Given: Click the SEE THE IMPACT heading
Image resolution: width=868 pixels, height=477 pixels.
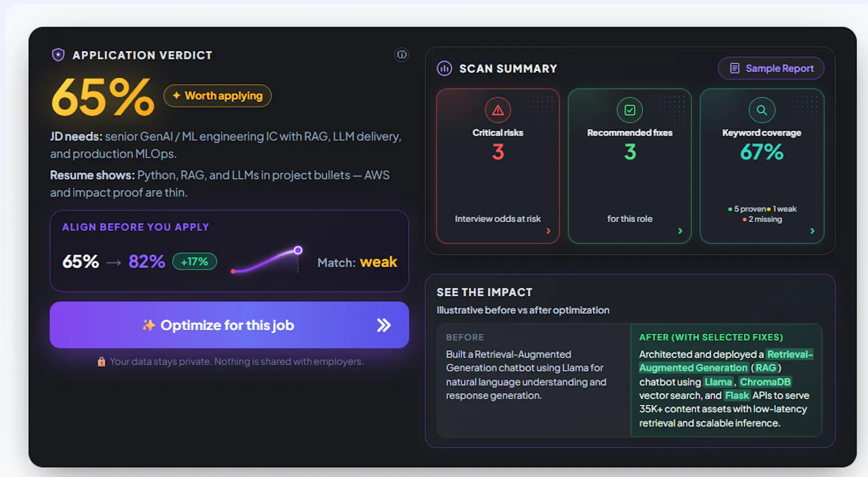Looking at the screenshot, I should (484, 292).
